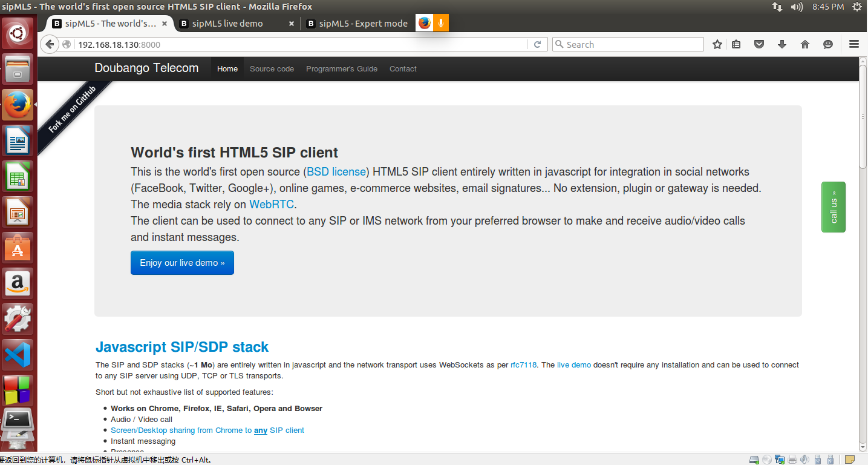Open rfc7118 link
This screenshot has width=868, height=465.
click(x=524, y=365)
